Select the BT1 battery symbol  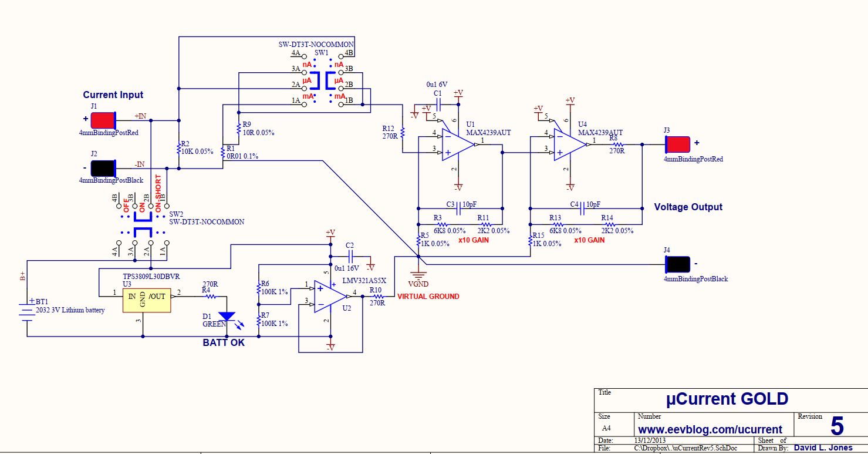pyautogui.click(x=27, y=311)
